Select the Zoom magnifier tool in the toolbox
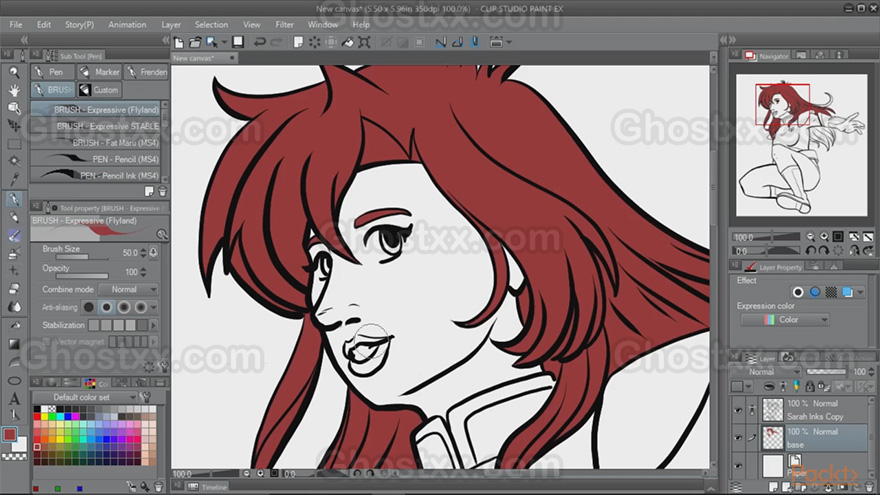The image size is (880, 495). (14, 72)
